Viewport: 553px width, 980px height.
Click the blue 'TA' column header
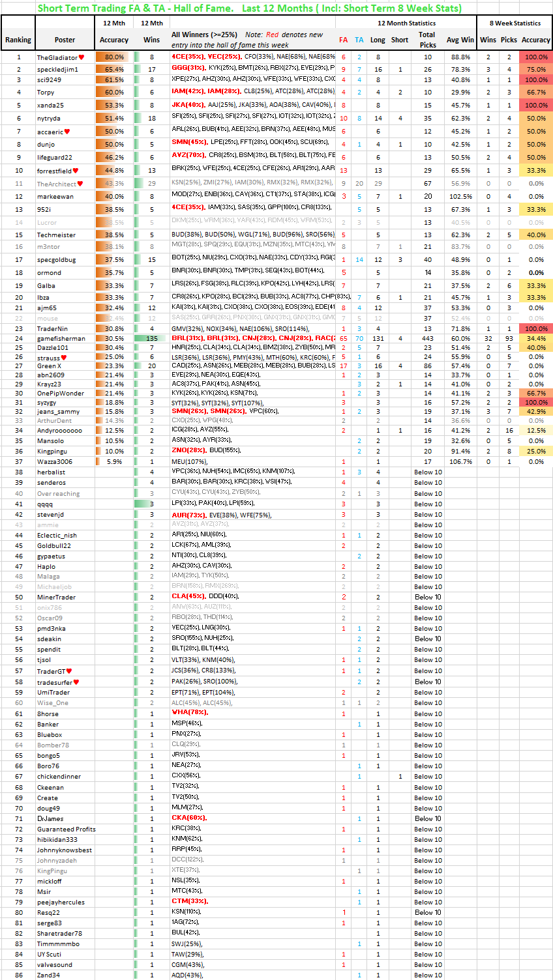359,40
